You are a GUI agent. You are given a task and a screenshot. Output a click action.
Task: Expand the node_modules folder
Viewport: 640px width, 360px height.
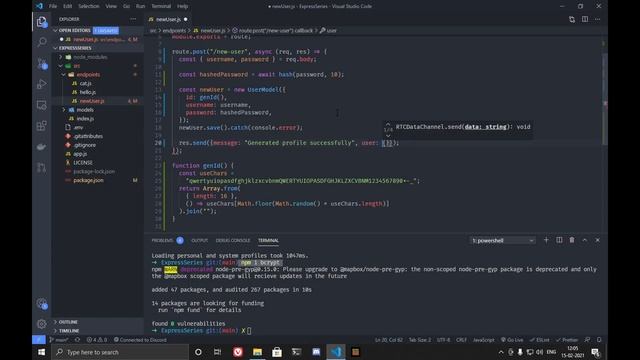[x=90, y=57]
